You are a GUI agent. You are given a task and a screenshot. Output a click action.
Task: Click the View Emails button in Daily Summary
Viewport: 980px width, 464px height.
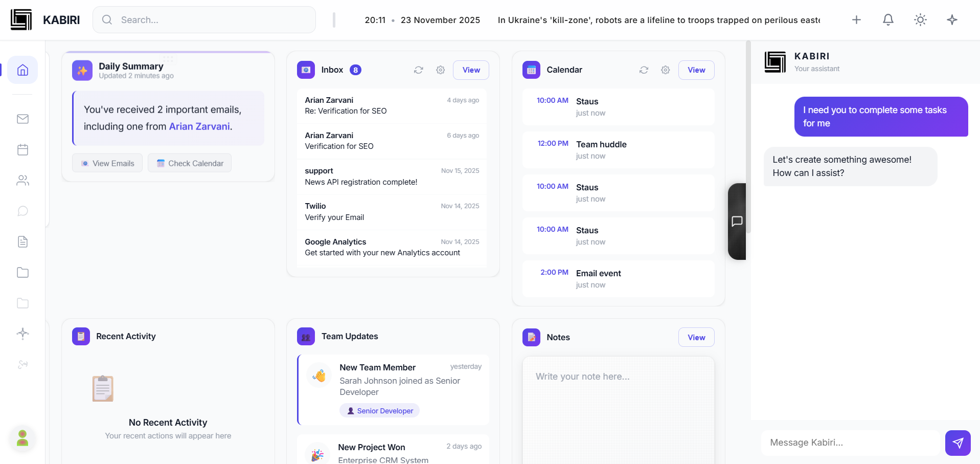click(x=107, y=163)
